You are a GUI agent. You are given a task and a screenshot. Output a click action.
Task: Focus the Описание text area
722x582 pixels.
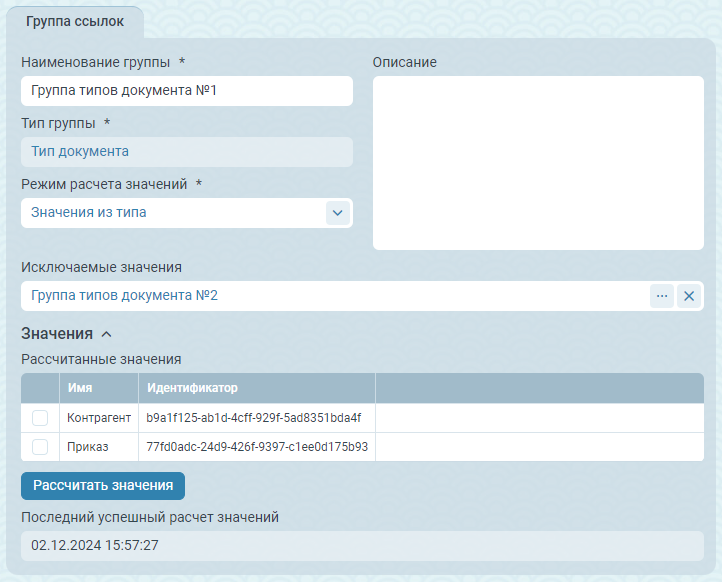coord(538,163)
